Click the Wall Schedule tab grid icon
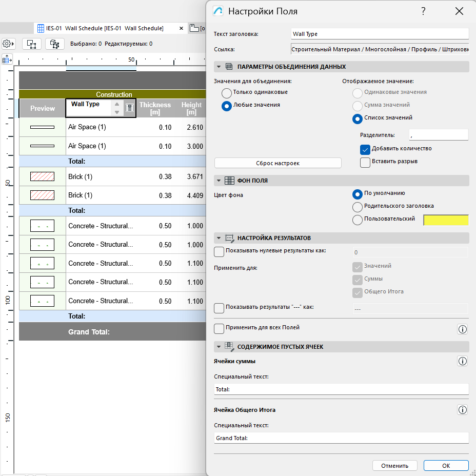The image size is (476, 476). click(x=41, y=28)
